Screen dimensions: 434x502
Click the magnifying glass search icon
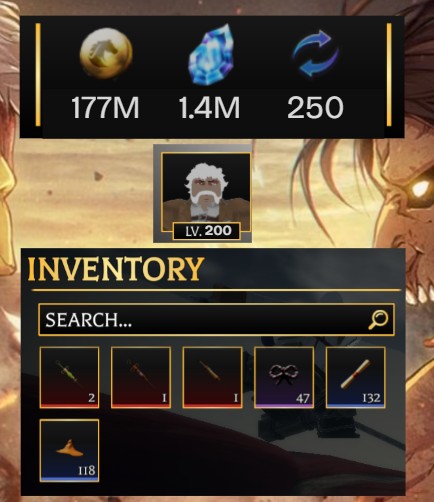[x=378, y=320]
